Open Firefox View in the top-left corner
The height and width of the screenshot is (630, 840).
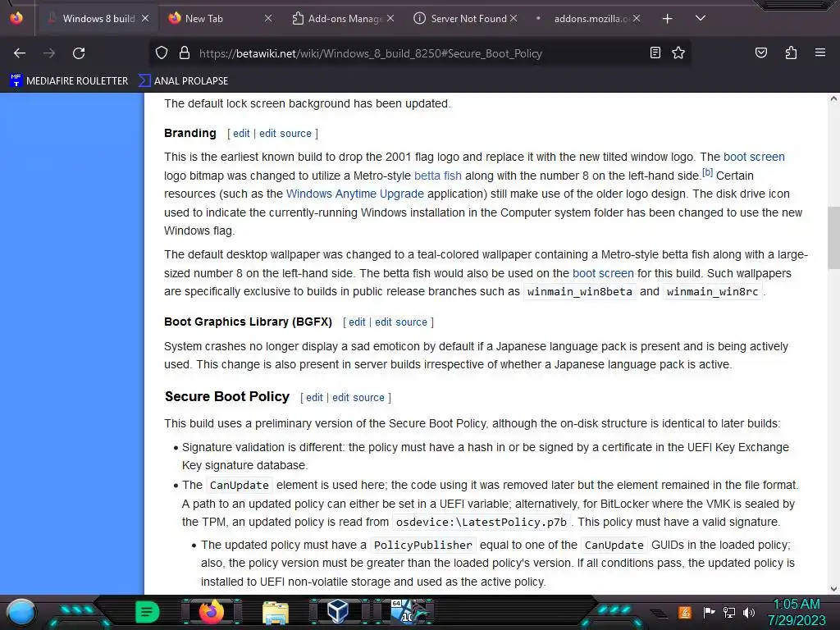pos(16,18)
